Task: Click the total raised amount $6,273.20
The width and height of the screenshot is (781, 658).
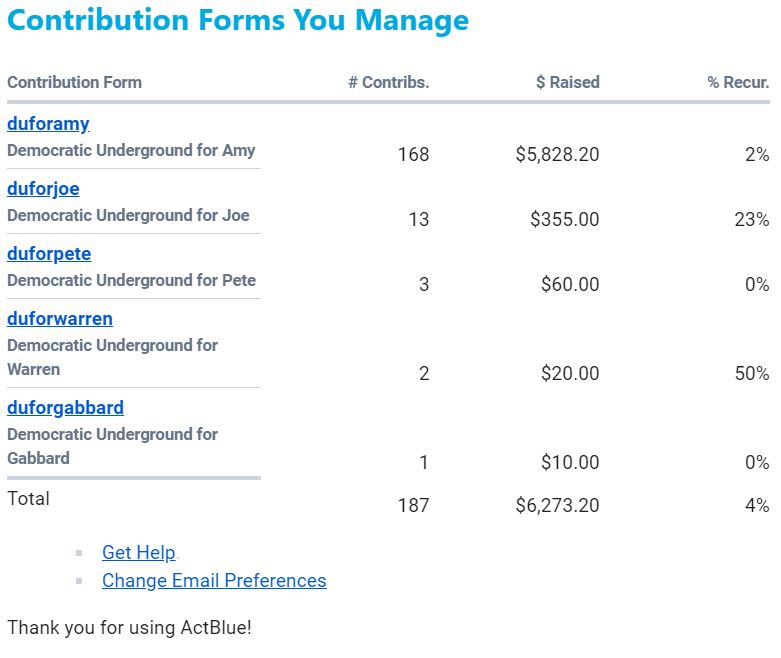Action: point(557,506)
